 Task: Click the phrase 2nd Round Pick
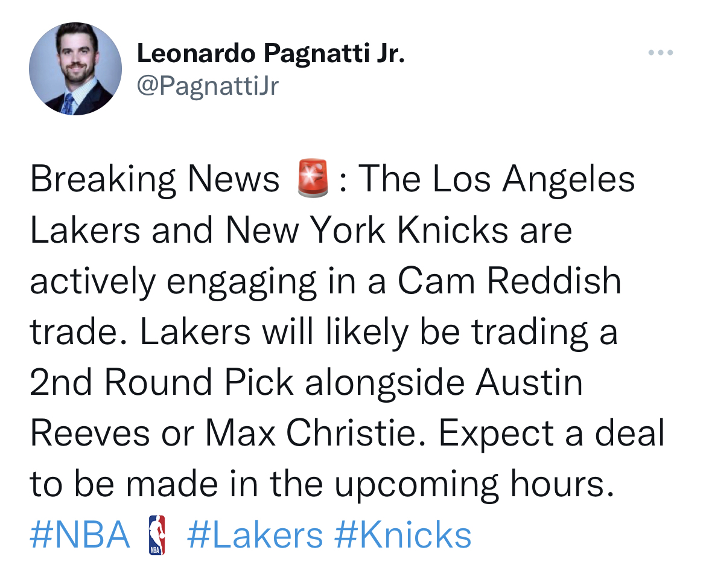coord(162,383)
